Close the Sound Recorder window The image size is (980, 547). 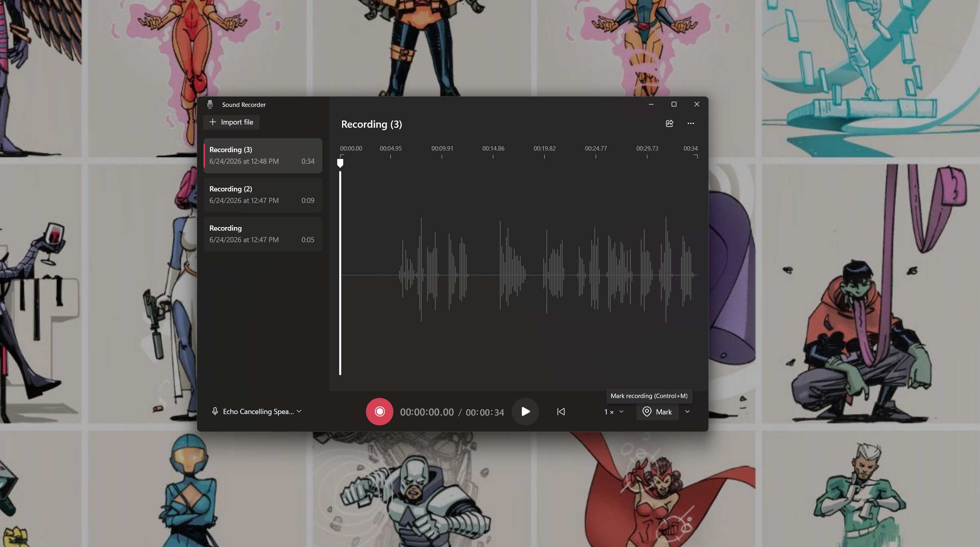pos(696,104)
